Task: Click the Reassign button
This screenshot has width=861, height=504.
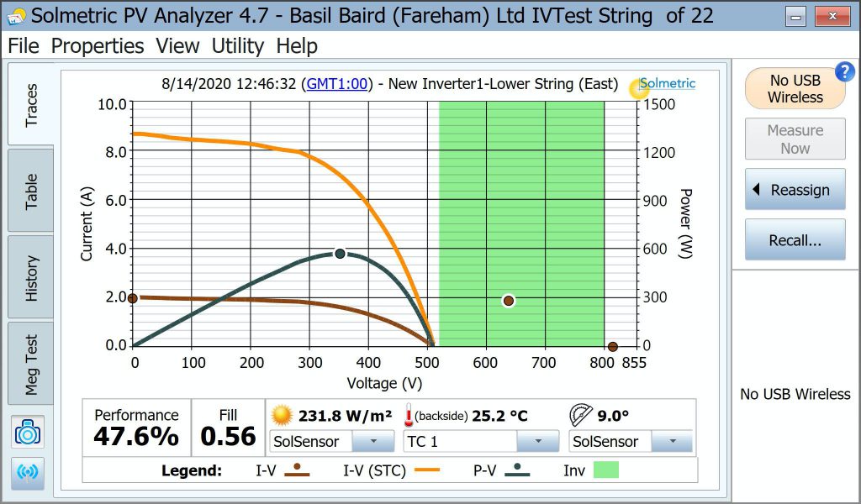Action: click(x=795, y=190)
